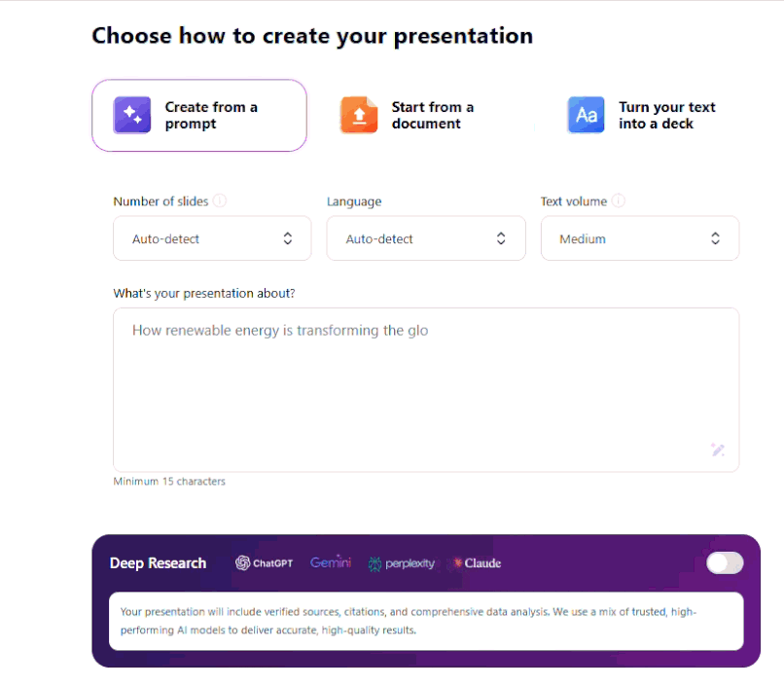Select Turn your text into a deck
Viewport: 784px width, 686px height.
(654, 116)
